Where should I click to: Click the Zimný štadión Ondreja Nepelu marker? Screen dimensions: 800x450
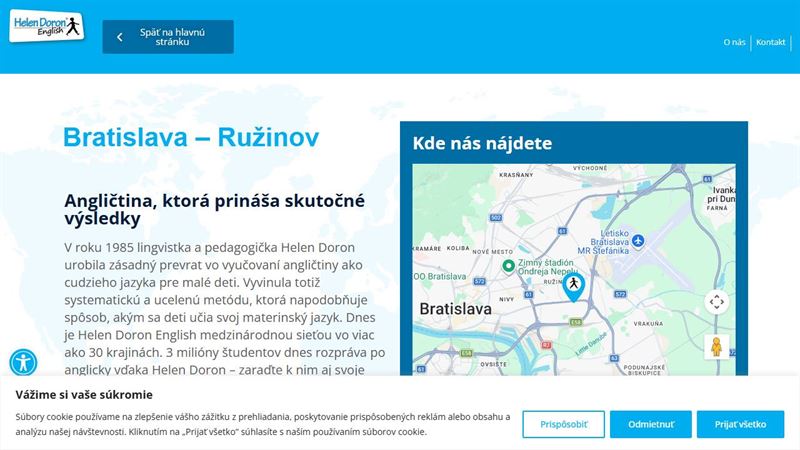508,266
